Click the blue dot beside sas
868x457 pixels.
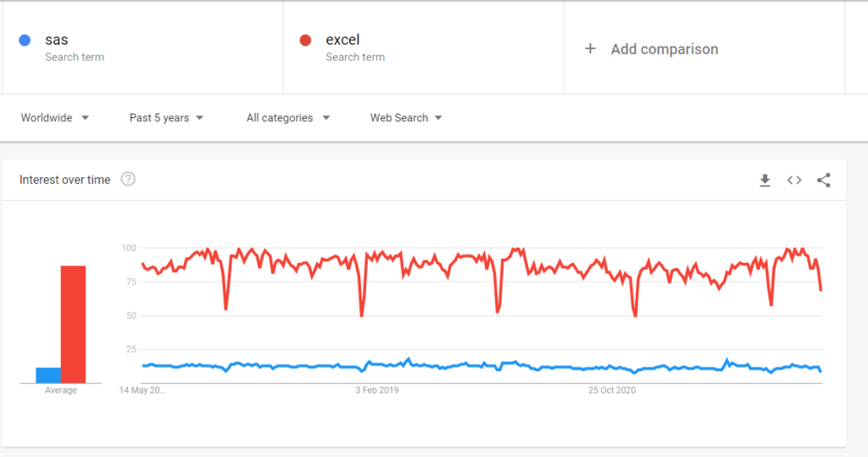pos(25,40)
